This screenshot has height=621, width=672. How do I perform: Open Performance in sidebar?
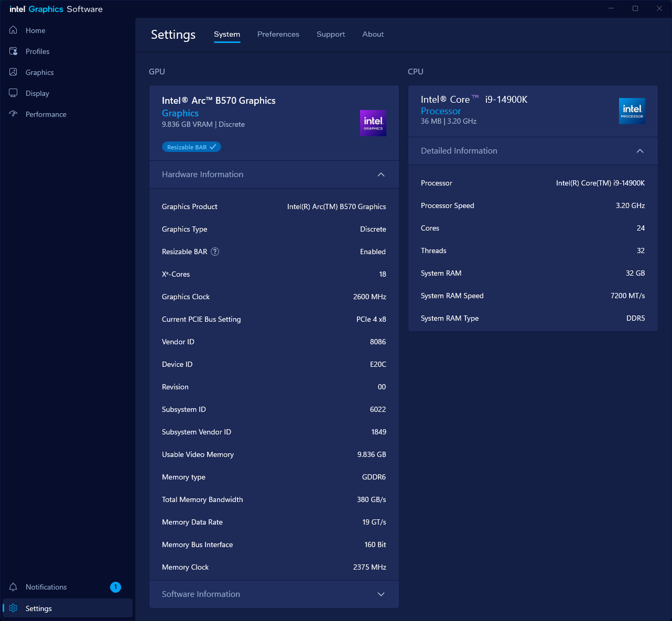point(68,114)
